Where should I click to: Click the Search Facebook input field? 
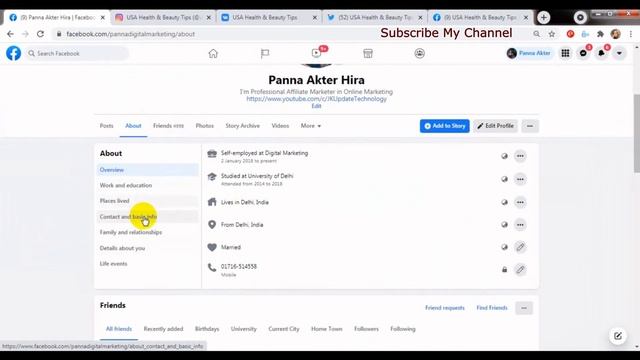(77, 53)
